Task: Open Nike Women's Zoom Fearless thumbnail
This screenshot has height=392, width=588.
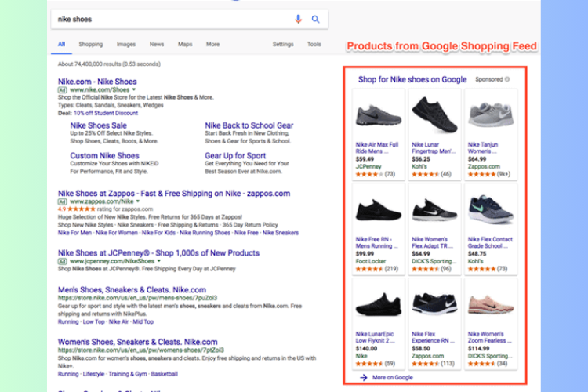Action: [491, 304]
